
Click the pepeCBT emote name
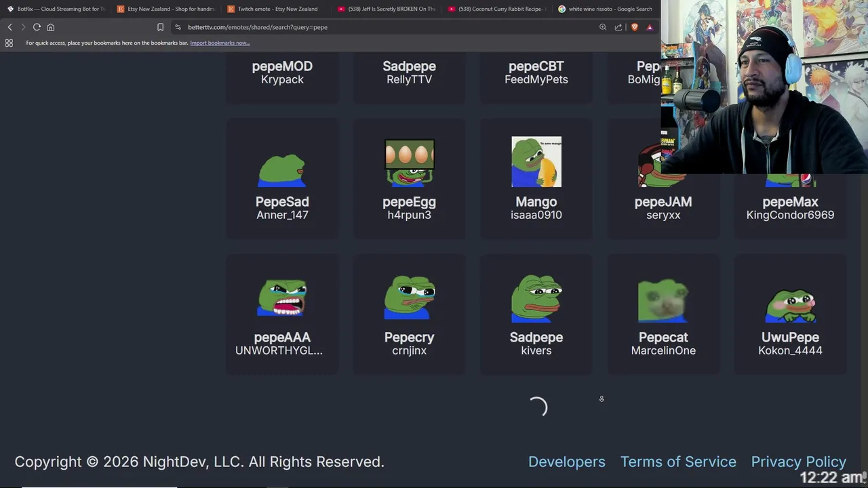click(536, 66)
